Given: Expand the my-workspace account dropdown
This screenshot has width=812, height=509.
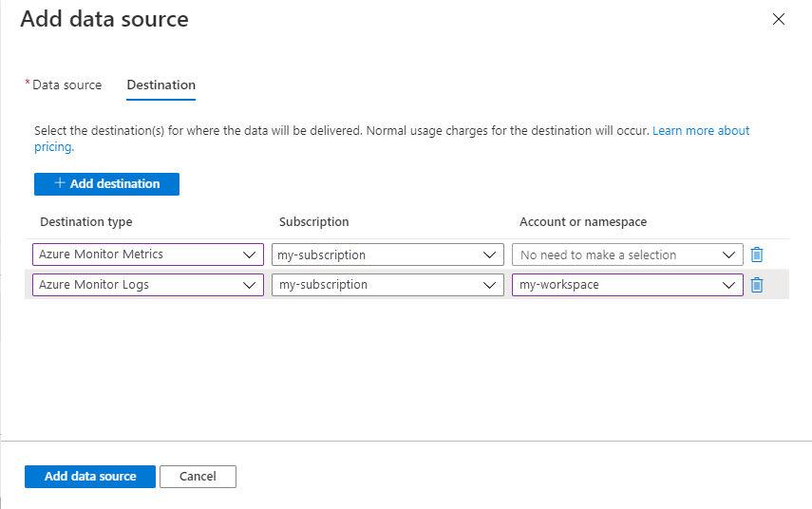Looking at the screenshot, I should click(627, 285).
